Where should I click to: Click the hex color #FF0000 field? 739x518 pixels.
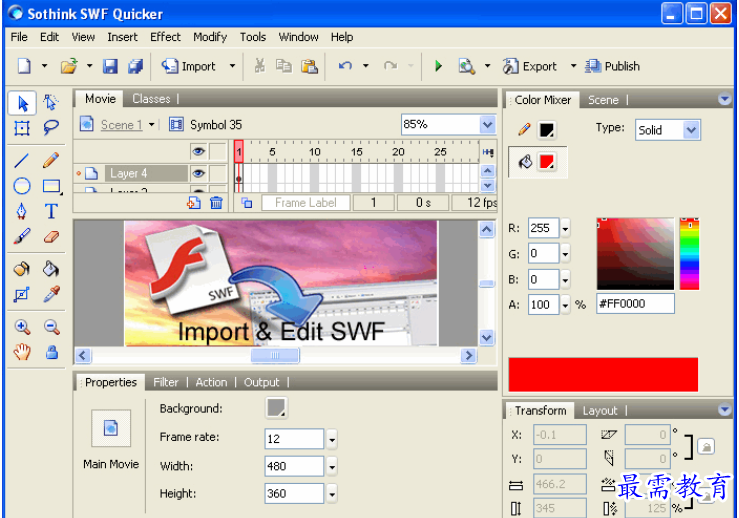pyautogui.click(x=635, y=304)
